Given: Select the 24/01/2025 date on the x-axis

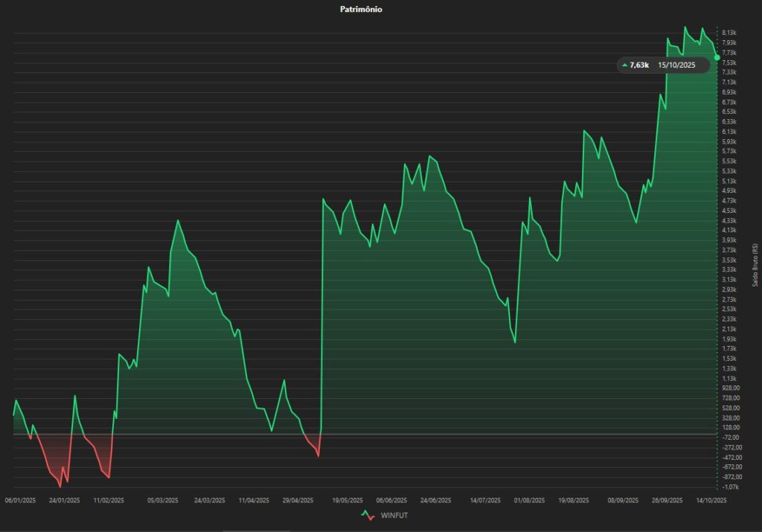Looking at the screenshot, I should pyautogui.click(x=64, y=501).
